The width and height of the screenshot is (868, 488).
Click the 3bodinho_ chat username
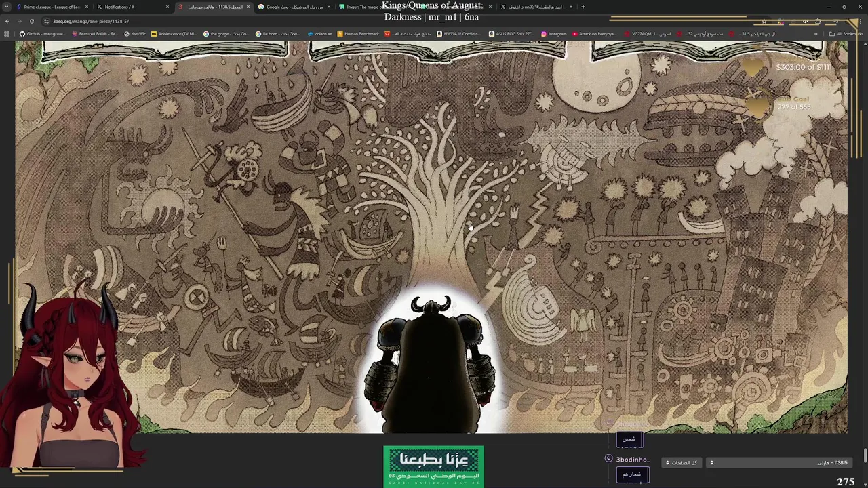pos(633,460)
